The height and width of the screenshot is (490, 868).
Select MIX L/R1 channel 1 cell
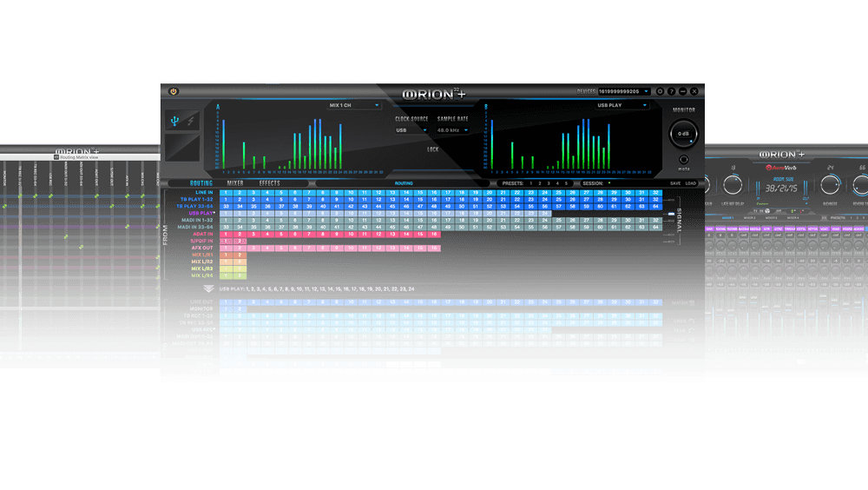pyautogui.click(x=226, y=255)
